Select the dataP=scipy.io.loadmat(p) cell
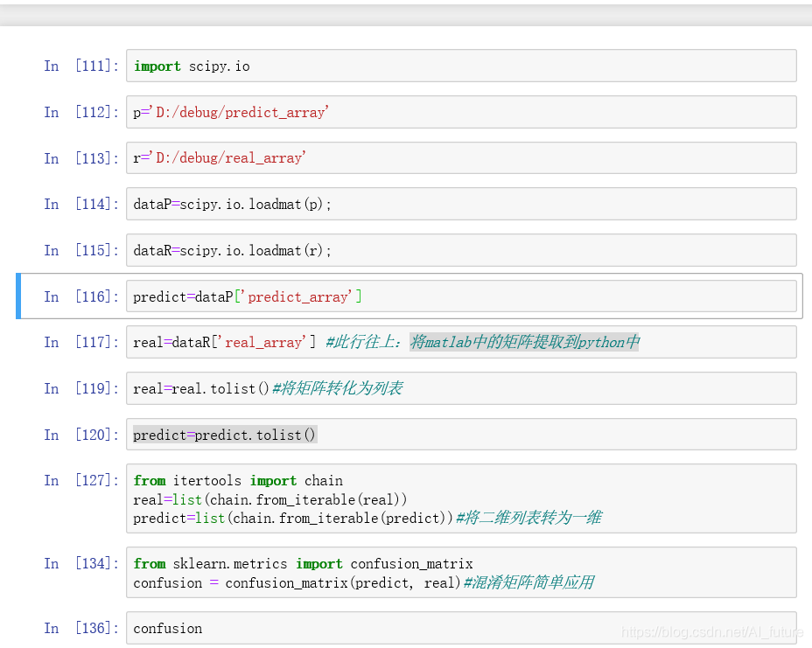 (461, 204)
